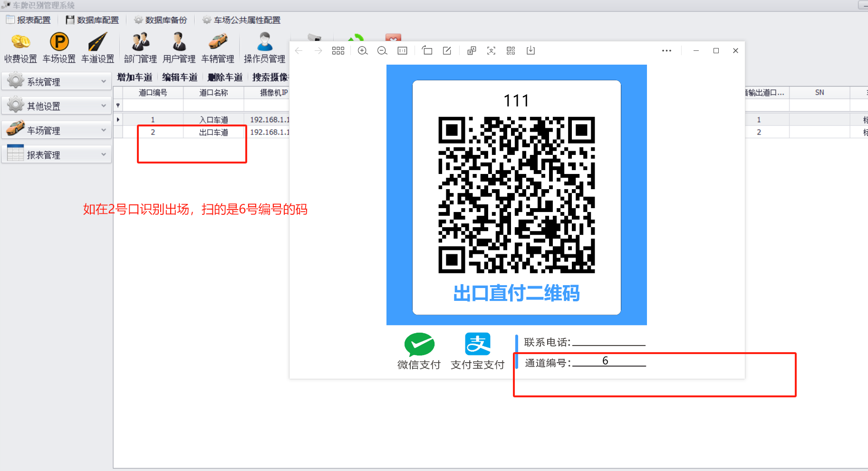Click the QR code recognition icon

coord(511,51)
